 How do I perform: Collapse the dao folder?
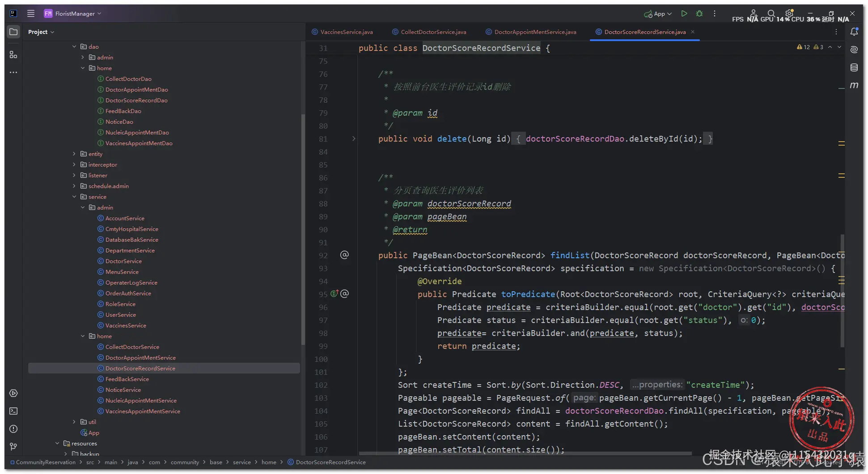click(74, 46)
